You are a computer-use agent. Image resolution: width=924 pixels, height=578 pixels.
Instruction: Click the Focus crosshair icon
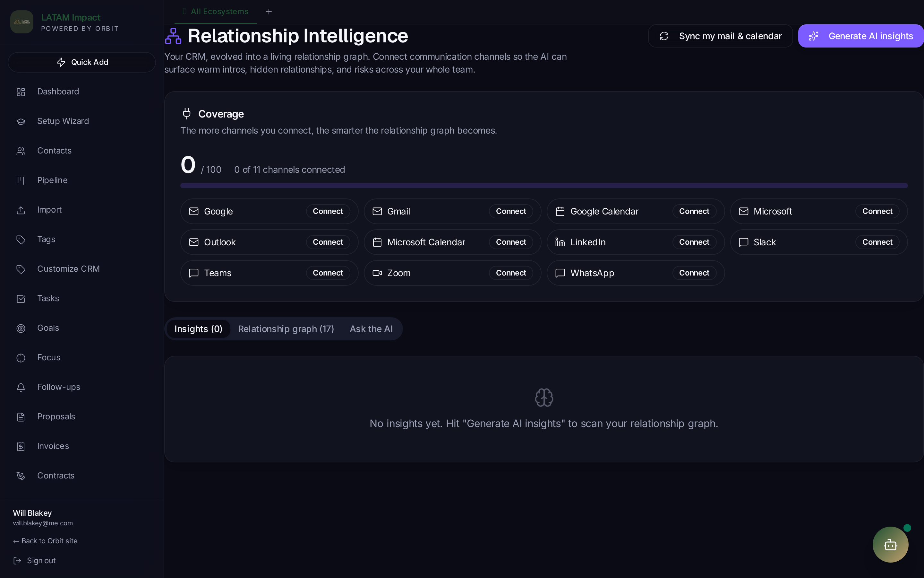(x=21, y=358)
